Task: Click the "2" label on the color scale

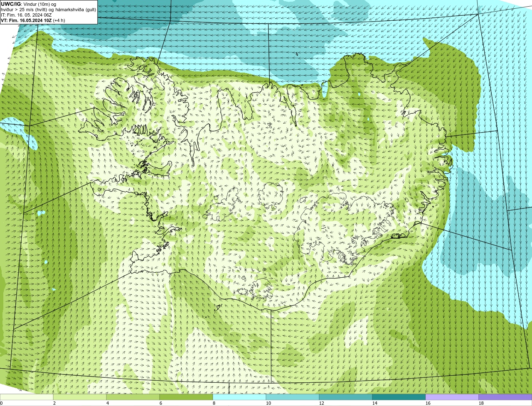Action: [x=54, y=403]
